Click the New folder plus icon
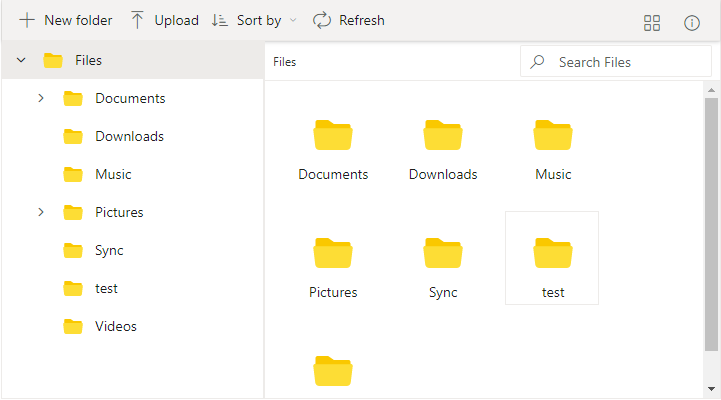The width and height of the screenshot is (721, 400). click(27, 20)
